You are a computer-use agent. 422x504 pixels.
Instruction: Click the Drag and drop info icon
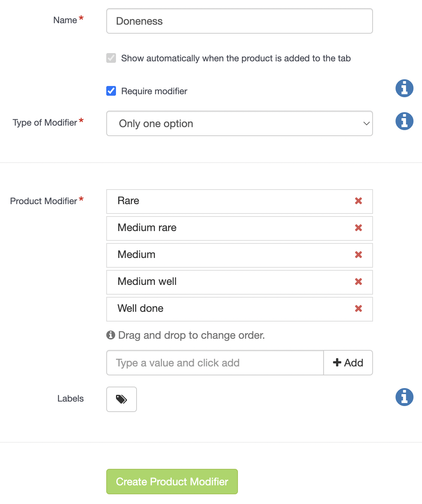click(x=111, y=335)
